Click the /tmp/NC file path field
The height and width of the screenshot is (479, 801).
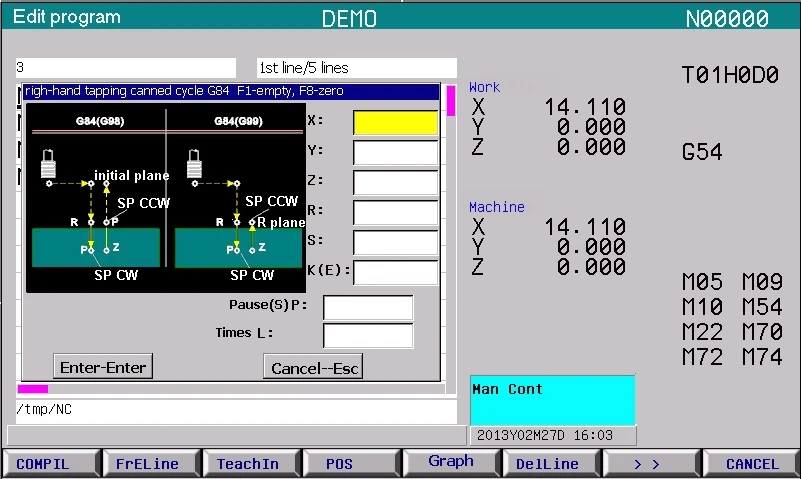tap(236, 411)
